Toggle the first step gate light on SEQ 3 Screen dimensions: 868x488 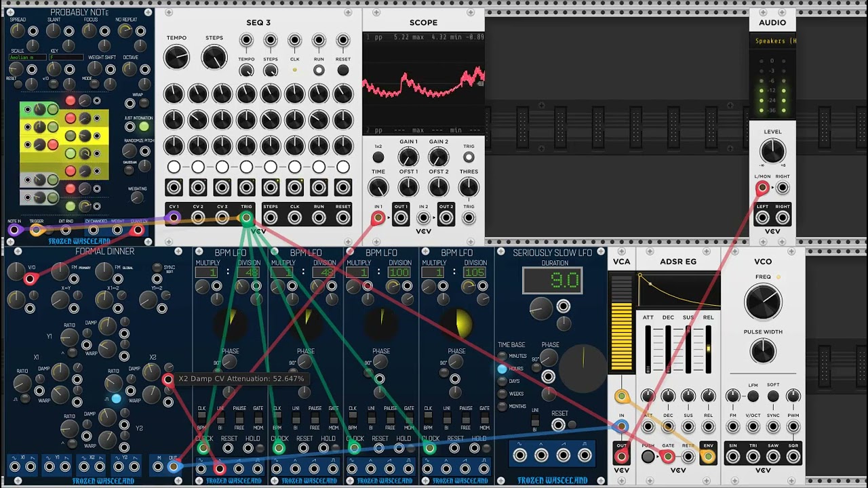coord(174,167)
